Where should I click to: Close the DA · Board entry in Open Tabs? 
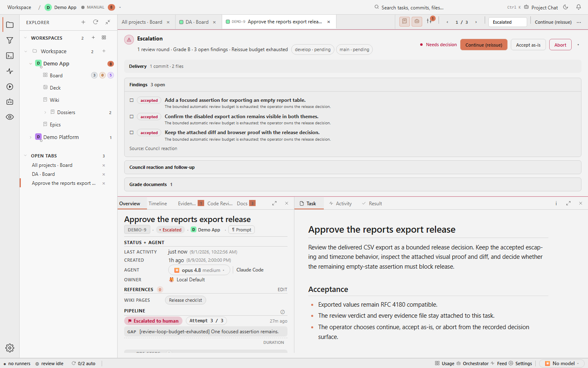pos(104,174)
